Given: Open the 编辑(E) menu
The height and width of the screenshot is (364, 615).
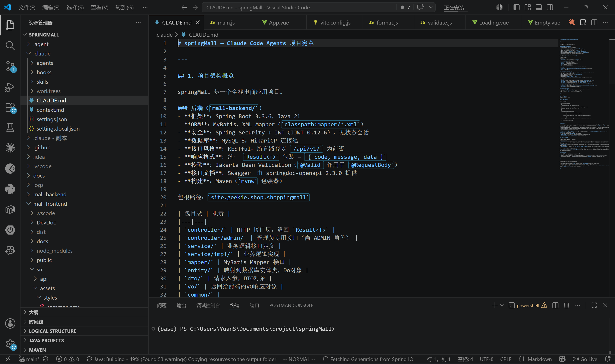Looking at the screenshot, I should pos(51,8).
